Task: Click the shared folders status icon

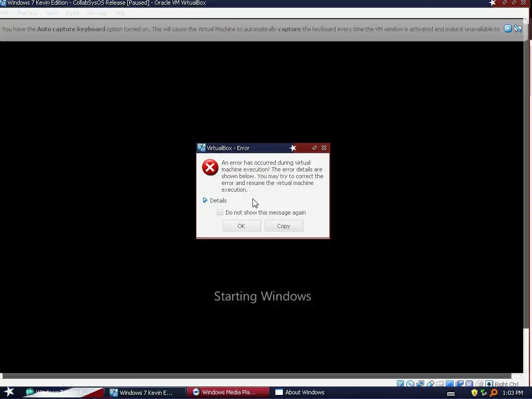Action: click(x=440, y=384)
